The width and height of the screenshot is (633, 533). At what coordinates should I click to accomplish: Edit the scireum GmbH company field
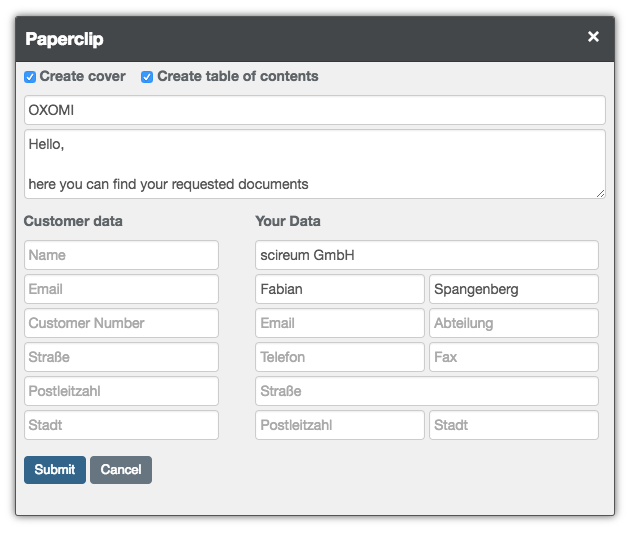coord(427,255)
